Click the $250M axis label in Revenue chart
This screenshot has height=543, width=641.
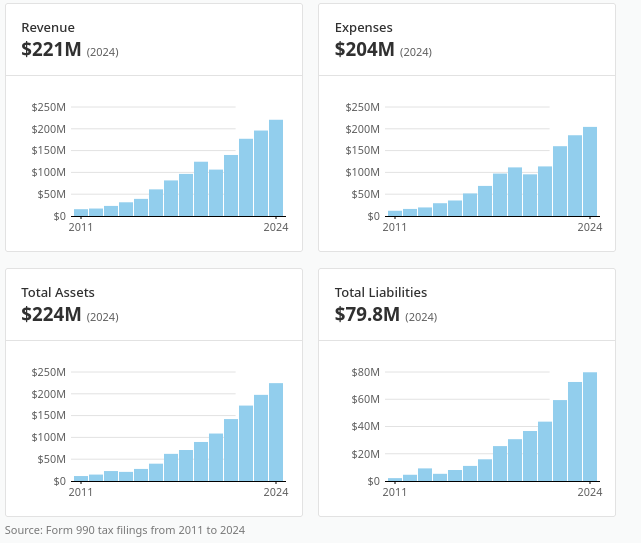point(49,107)
